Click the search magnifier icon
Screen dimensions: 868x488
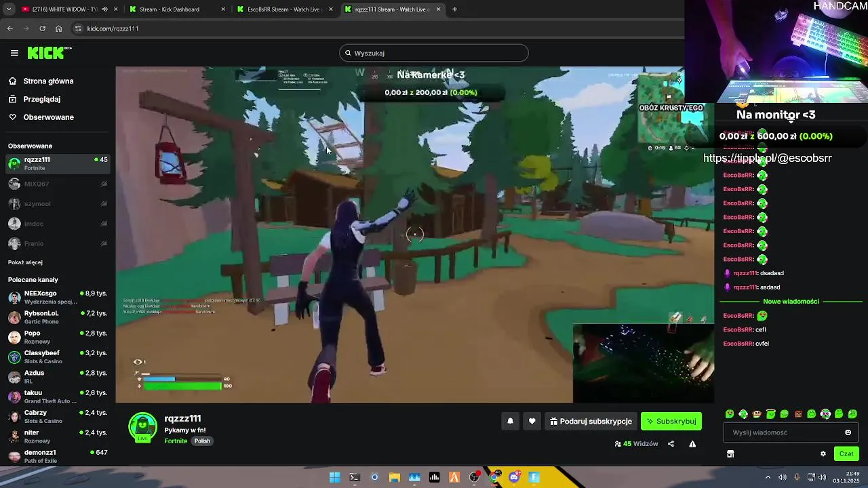pyautogui.click(x=348, y=53)
